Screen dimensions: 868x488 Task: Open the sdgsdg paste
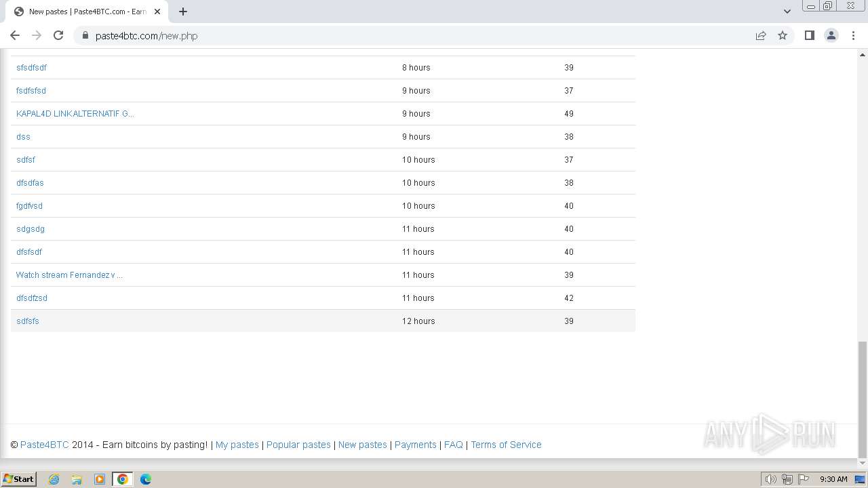[x=31, y=229]
